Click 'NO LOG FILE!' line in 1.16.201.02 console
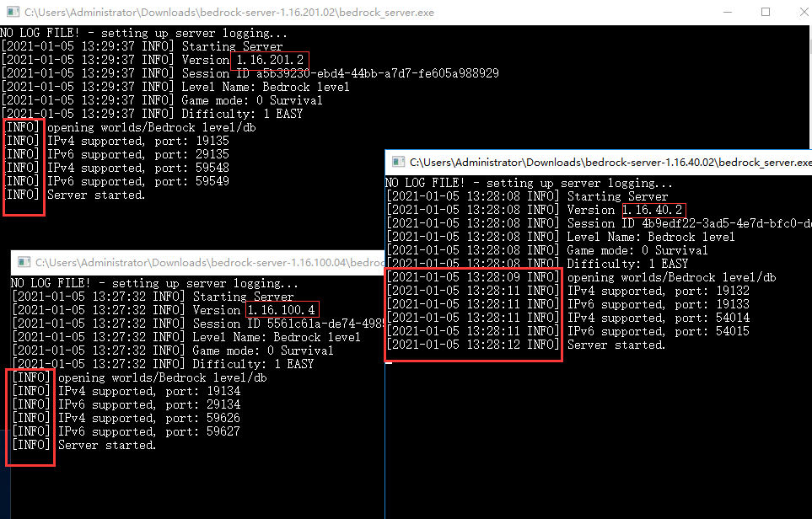Viewport: 812px width, 519px height. [x=143, y=33]
